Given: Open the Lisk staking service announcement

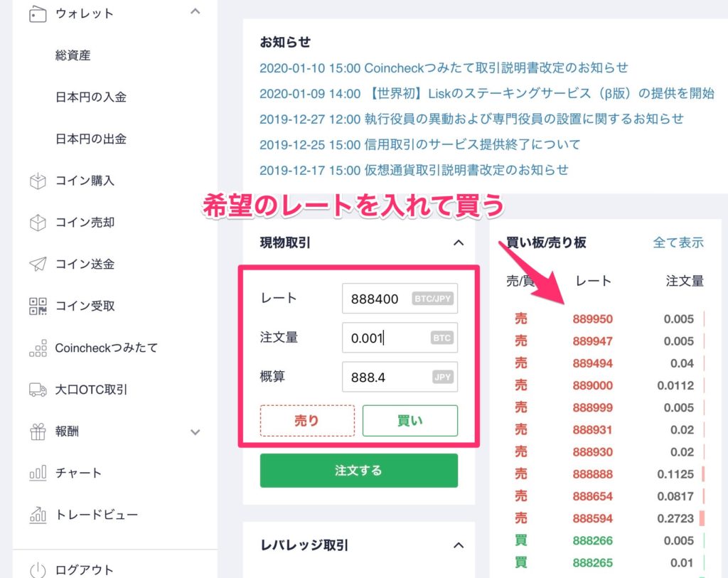Looking at the screenshot, I should 486,93.
